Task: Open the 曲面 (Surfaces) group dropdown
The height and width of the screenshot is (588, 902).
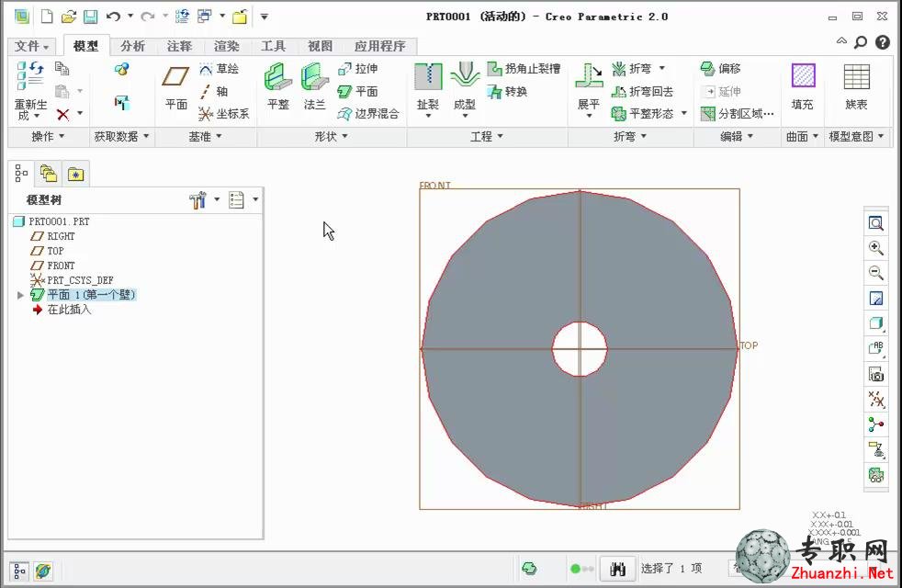Action: tap(803, 136)
